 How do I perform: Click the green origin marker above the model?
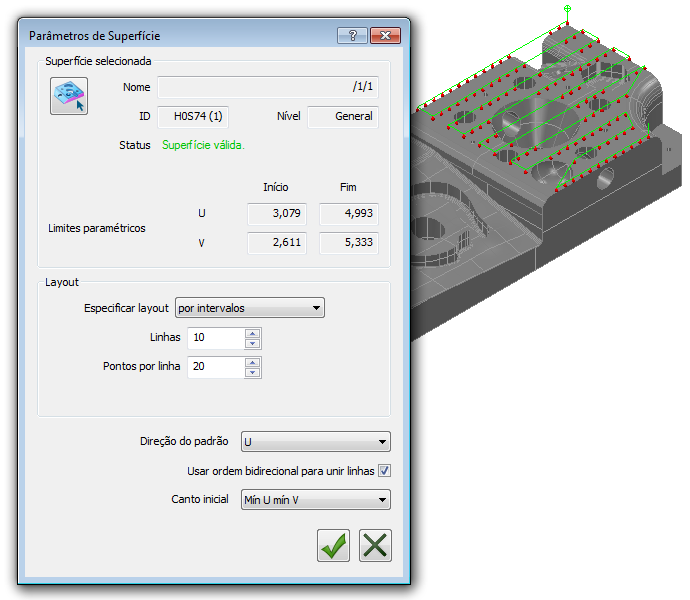point(568,8)
